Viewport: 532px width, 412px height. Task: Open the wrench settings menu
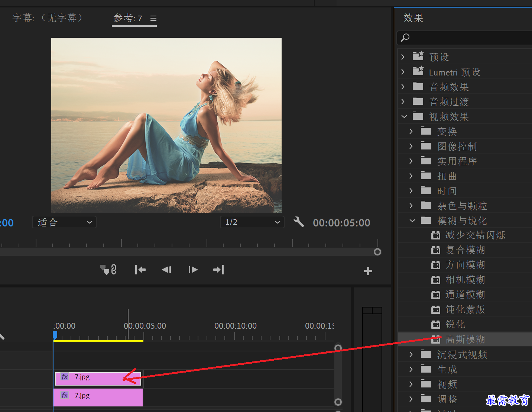click(299, 222)
